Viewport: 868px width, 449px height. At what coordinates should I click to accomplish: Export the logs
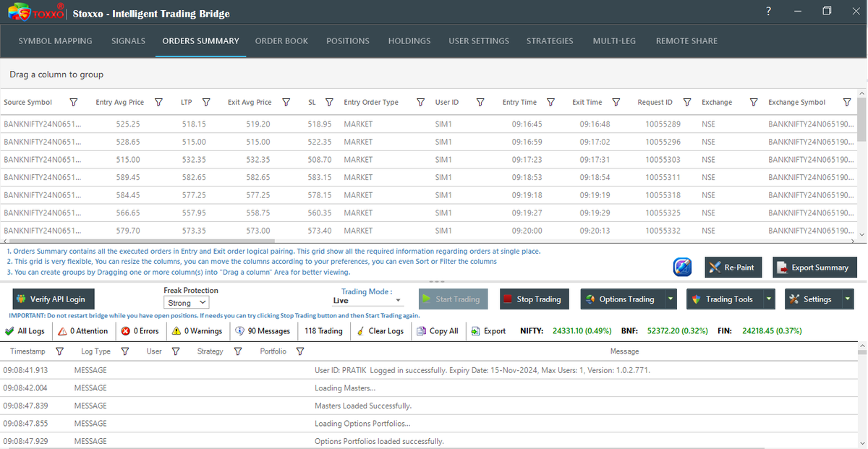(x=488, y=331)
